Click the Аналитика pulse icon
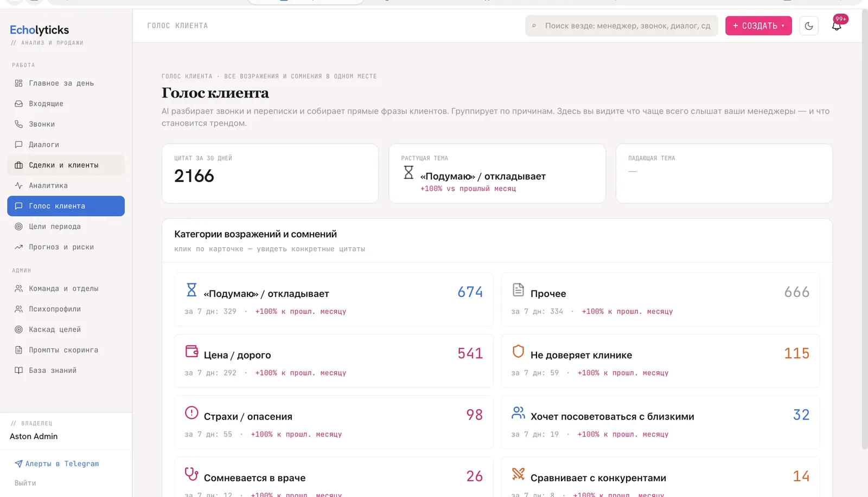The height and width of the screenshot is (497, 868). pyautogui.click(x=18, y=185)
